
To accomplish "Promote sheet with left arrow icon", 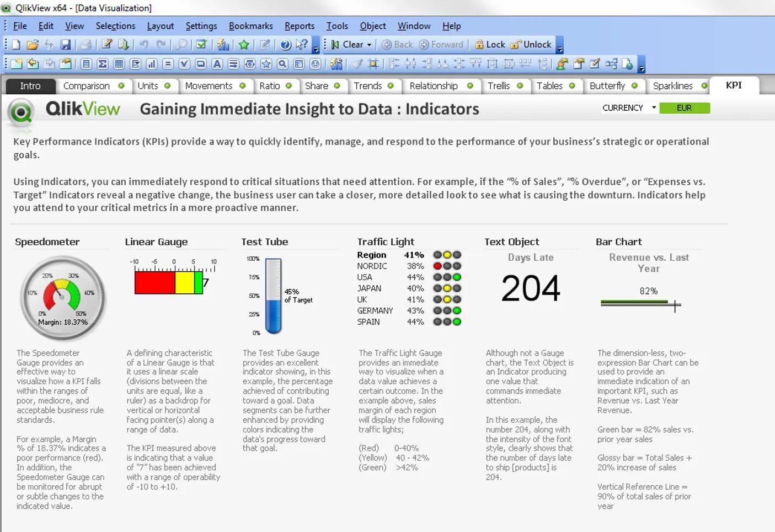I will click(33, 64).
